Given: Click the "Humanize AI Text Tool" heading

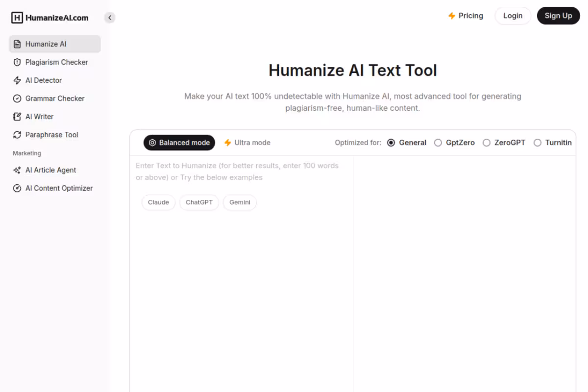Looking at the screenshot, I should [x=353, y=70].
